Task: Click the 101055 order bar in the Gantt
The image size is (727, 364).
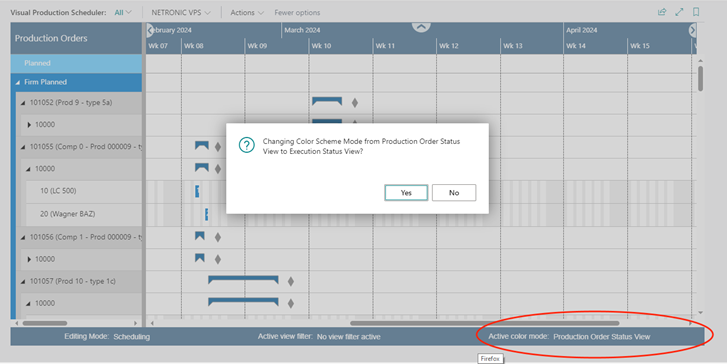Action: tap(202, 146)
